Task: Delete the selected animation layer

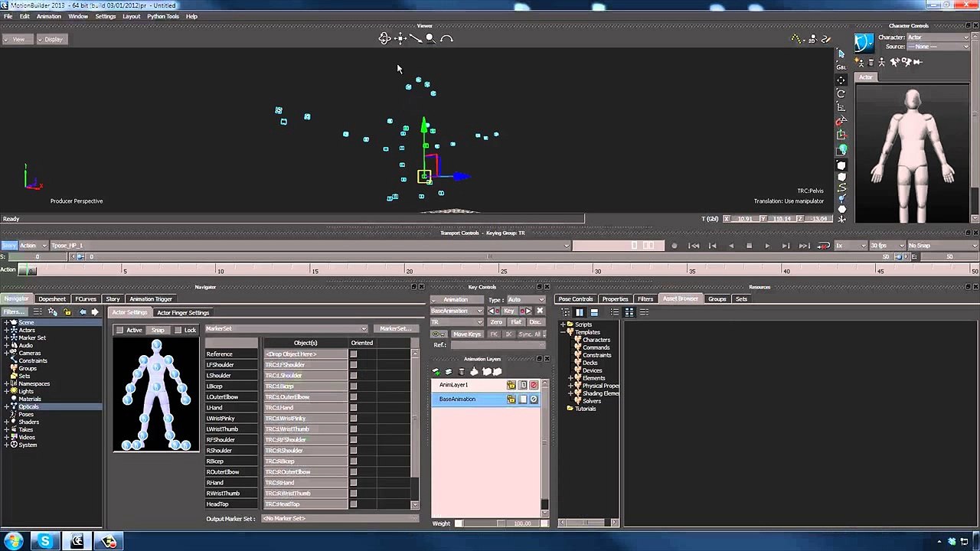Action: click(461, 372)
